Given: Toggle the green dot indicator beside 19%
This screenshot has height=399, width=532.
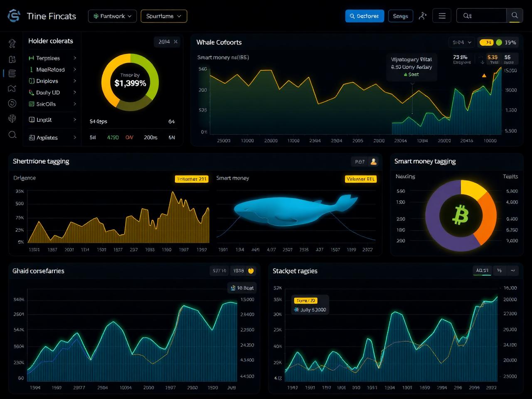Looking at the screenshot, I should point(499,42).
